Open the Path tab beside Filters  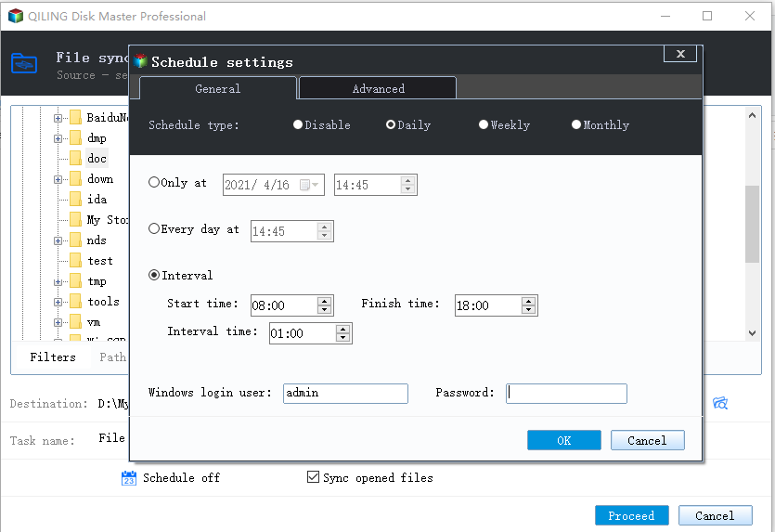[112, 357]
